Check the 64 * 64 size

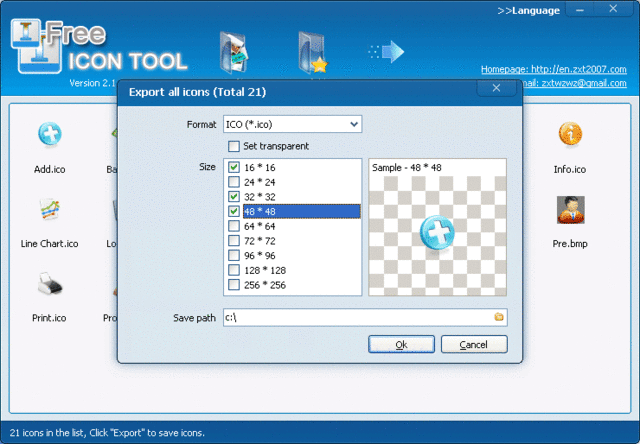tap(234, 226)
